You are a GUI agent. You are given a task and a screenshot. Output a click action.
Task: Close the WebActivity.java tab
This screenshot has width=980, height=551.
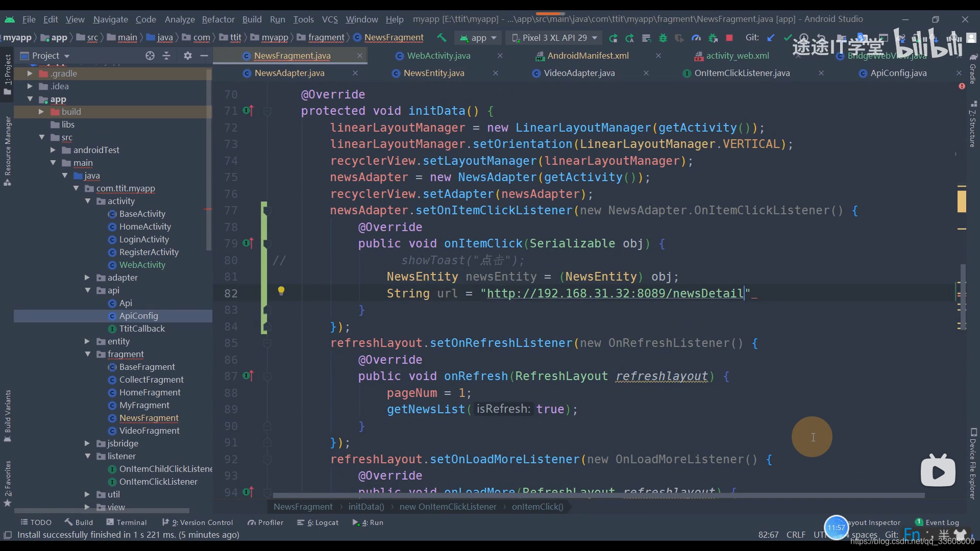(x=500, y=56)
